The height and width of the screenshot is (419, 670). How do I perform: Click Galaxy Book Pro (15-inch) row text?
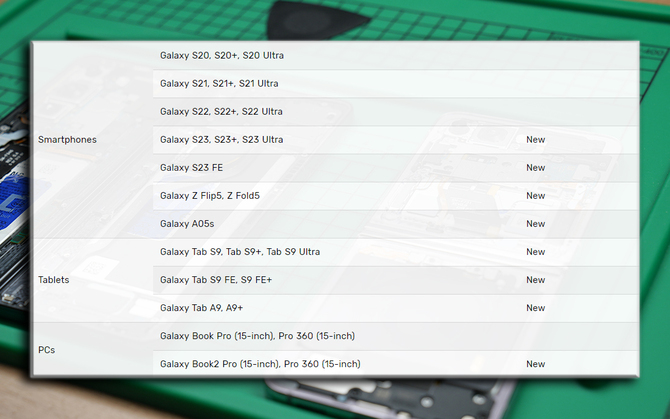click(257, 336)
